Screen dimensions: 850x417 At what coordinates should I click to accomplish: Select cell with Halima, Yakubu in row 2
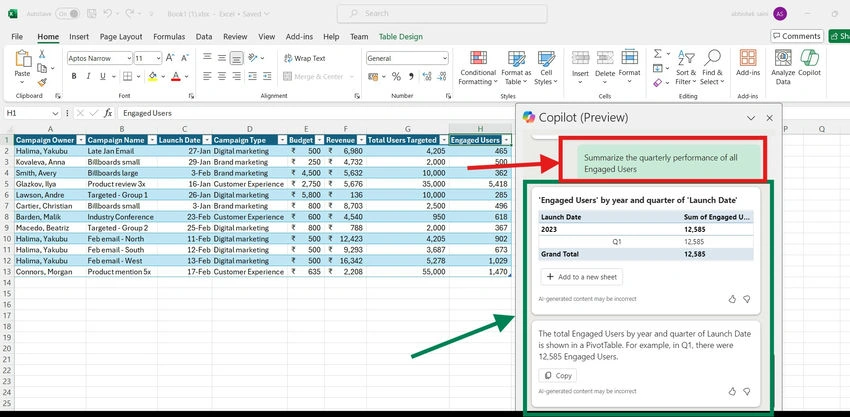pyautogui.click(x=50, y=151)
